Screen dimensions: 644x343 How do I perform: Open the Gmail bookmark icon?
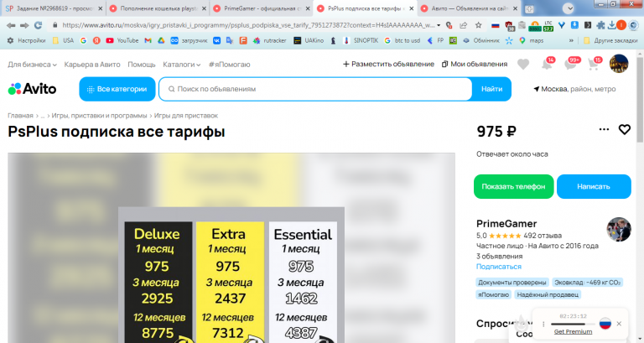148,40
